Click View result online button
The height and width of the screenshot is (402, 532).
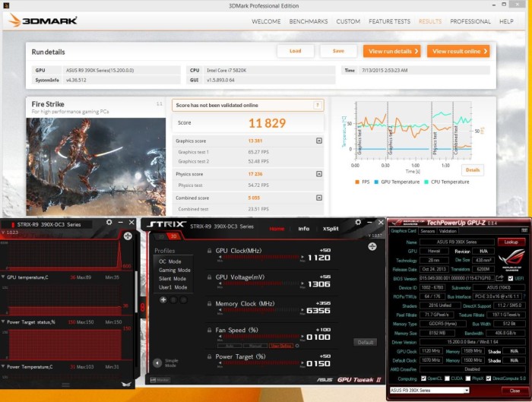click(x=458, y=51)
